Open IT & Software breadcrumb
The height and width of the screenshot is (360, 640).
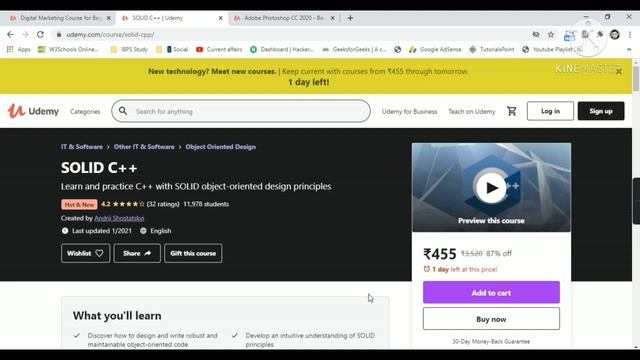82,147
